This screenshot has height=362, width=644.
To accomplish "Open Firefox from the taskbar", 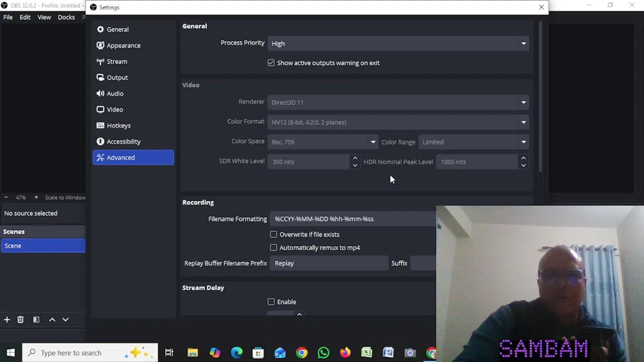I will coord(345,352).
